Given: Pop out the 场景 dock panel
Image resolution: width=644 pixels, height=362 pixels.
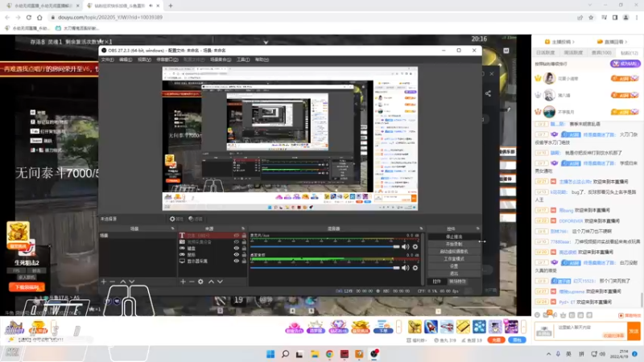Looking at the screenshot, I should click(x=172, y=228).
